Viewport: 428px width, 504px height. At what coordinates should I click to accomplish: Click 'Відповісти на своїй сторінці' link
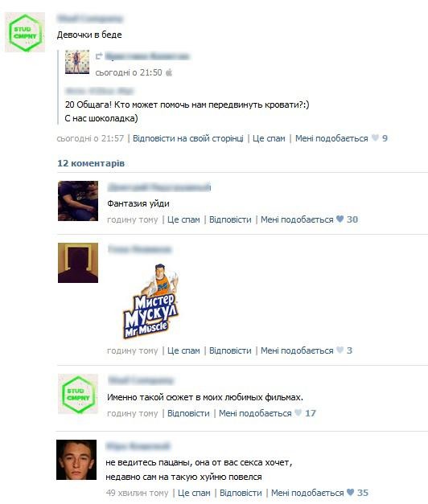click(188, 138)
